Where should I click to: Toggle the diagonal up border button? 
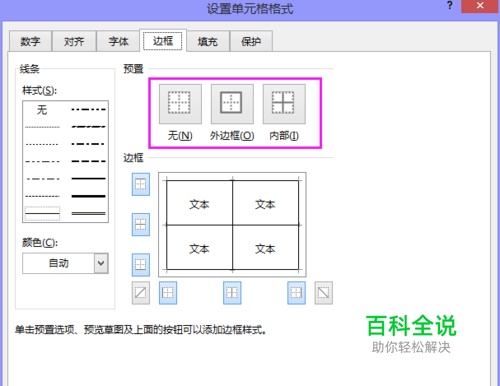(141, 293)
